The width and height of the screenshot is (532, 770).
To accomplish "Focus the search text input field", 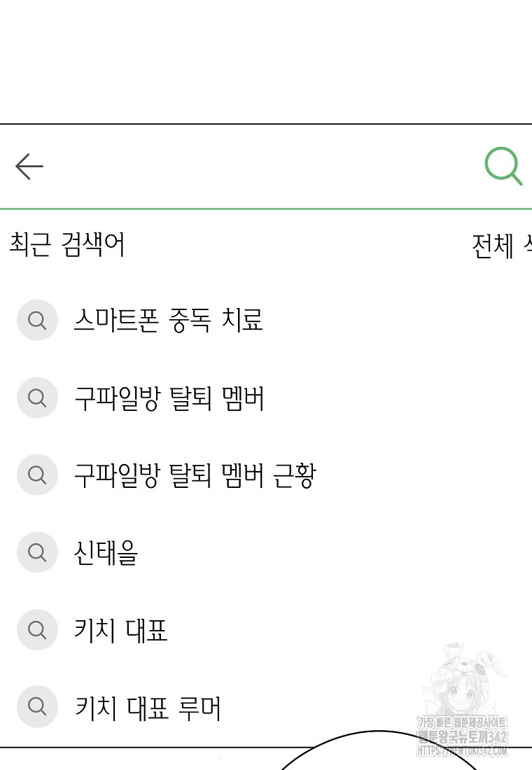I will pos(262,167).
